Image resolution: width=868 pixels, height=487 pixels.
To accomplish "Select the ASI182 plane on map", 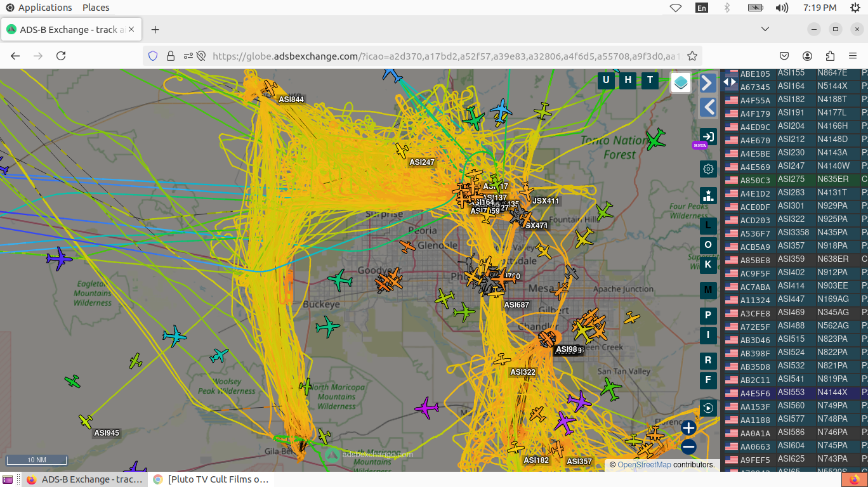I will point(515,448).
